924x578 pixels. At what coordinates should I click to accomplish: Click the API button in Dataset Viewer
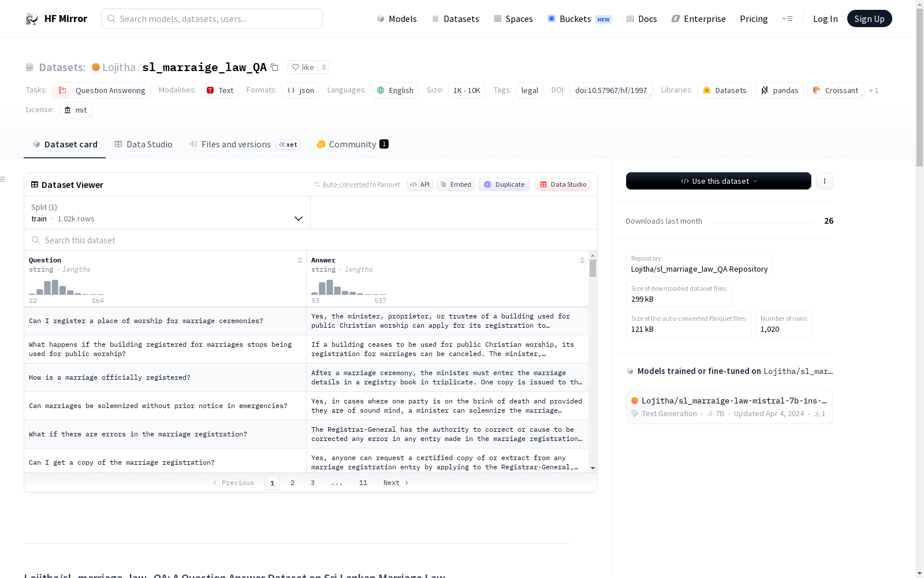point(420,184)
